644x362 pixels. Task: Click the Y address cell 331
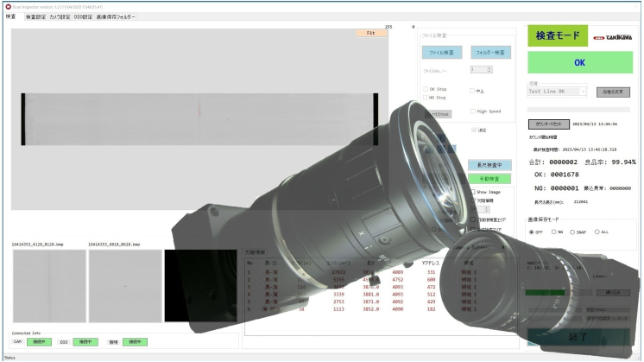click(x=431, y=272)
